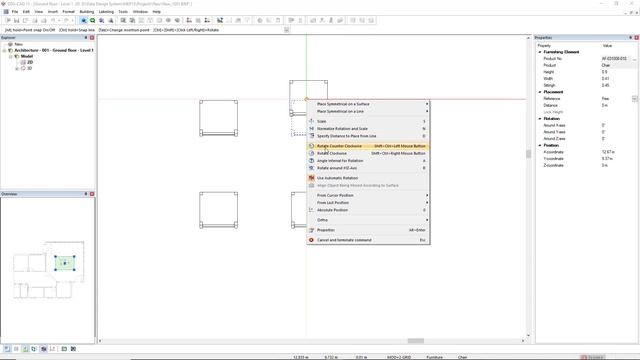Image resolution: width=640 pixels, height=360 pixels.
Task: Open the Help menu
Action: [x=156, y=11]
